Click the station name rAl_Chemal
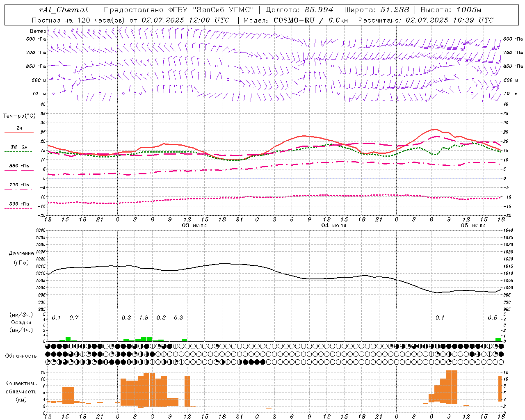525x420 pixels. [63, 10]
